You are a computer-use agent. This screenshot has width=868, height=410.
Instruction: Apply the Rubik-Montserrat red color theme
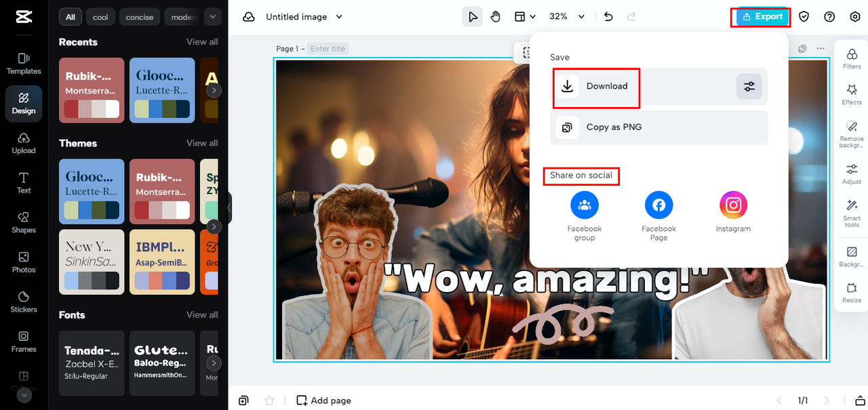coord(162,192)
